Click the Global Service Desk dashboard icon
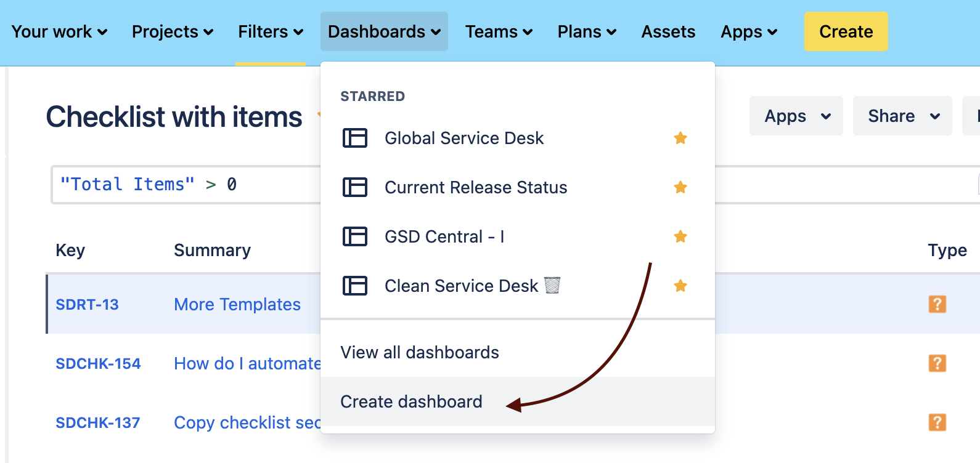The height and width of the screenshot is (463, 980). 355,138
